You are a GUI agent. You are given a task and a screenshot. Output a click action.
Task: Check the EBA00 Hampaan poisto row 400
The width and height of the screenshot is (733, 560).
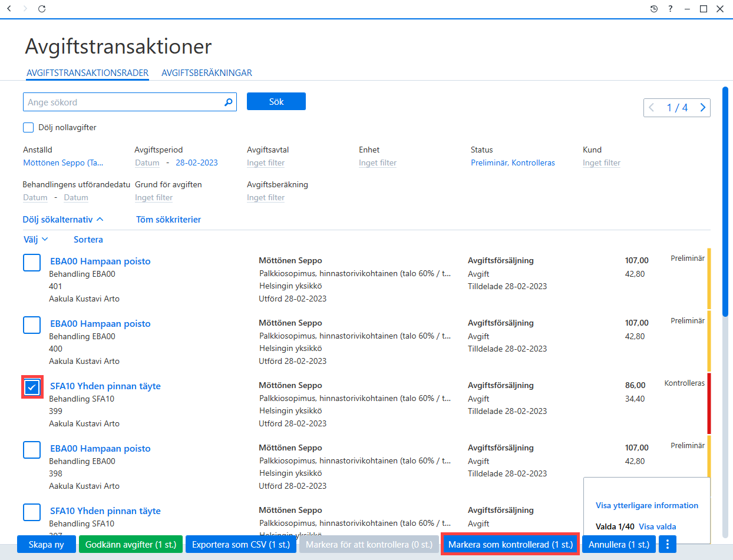point(32,324)
